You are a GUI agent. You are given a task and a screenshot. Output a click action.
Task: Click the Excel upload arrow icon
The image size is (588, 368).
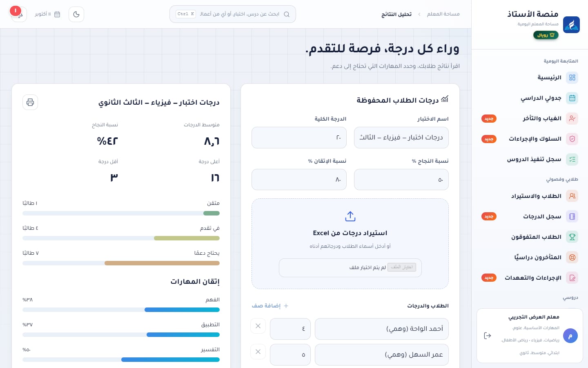350,216
